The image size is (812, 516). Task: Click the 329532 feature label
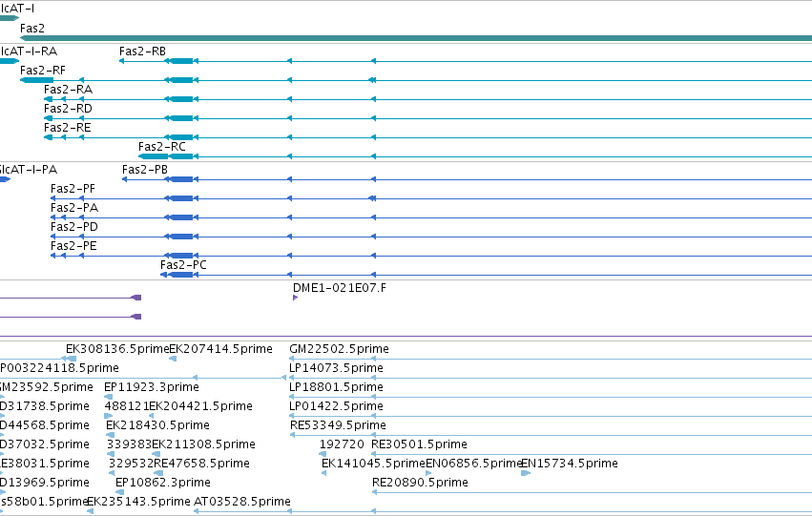pyautogui.click(x=131, y=464)
